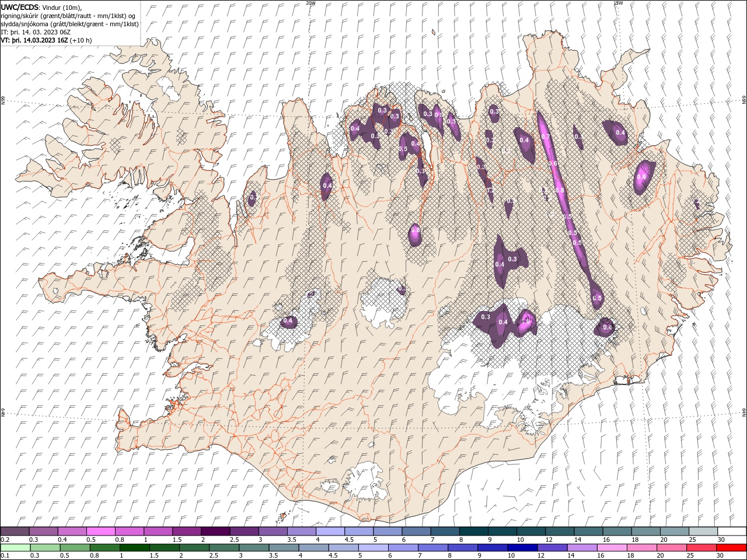Pick the light purple 14–16 swatch, lower legend row

pyautogui.click(x=582, y=548)
